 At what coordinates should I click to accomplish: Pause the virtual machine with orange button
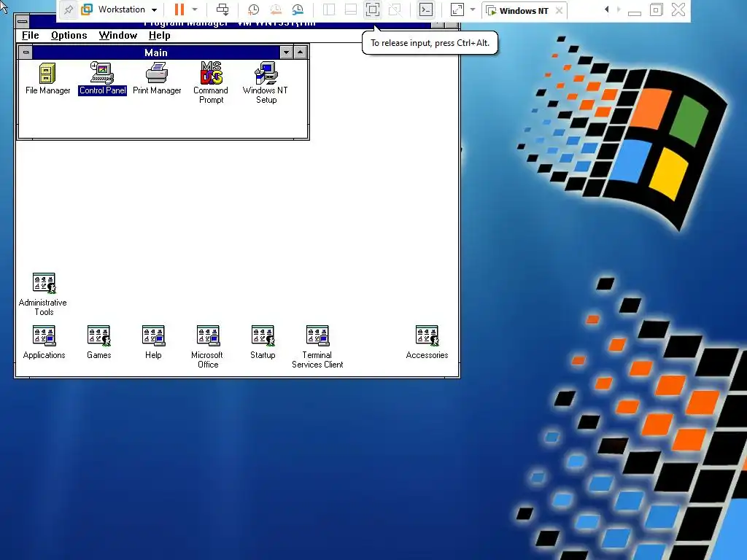[179, 9]
